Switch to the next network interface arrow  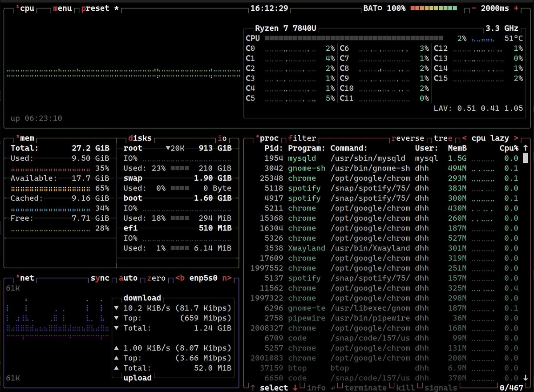pyautogui.click(x=228, y=278)
